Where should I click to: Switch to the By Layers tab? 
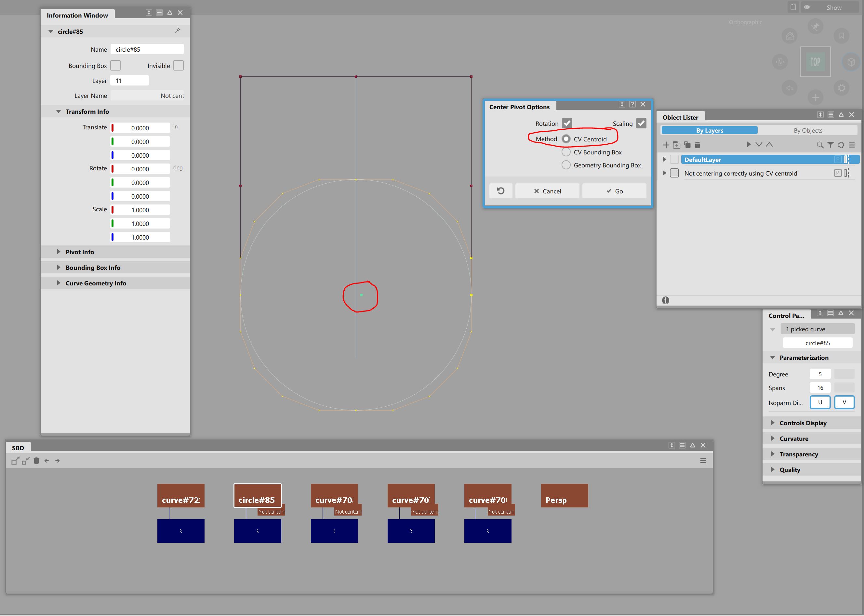[709, 130]
